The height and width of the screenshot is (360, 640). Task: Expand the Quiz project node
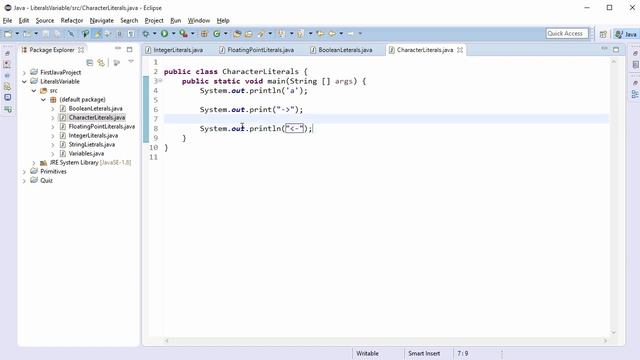24,180
